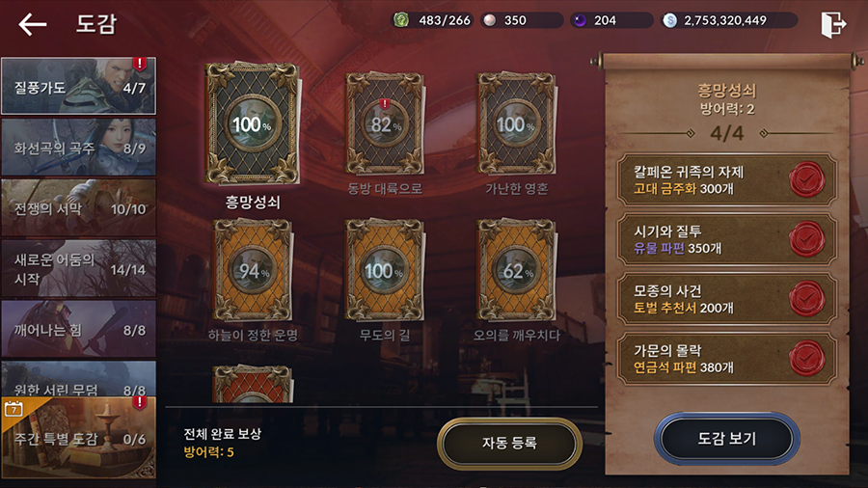
Task: Go back with the arrow icon
Action: coord(32,24)
